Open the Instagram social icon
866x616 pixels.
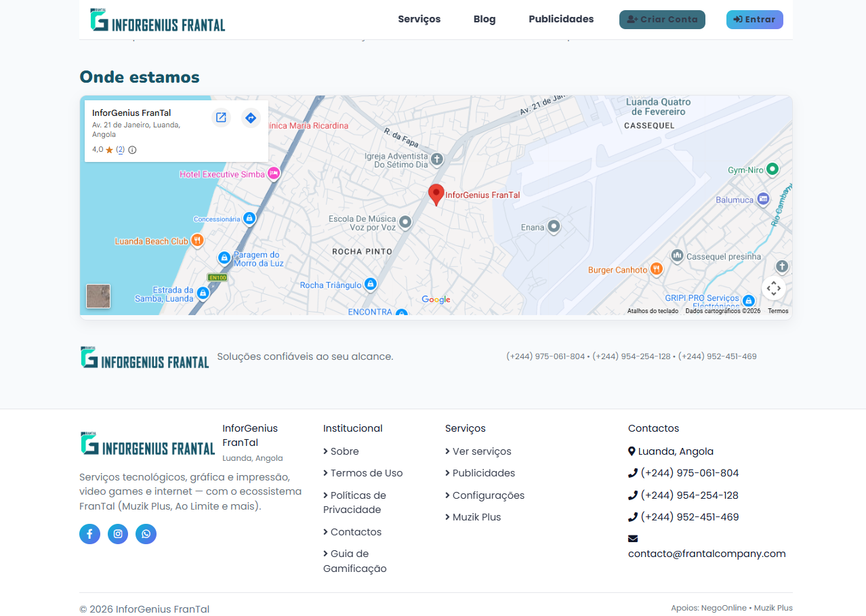[118, 534]
